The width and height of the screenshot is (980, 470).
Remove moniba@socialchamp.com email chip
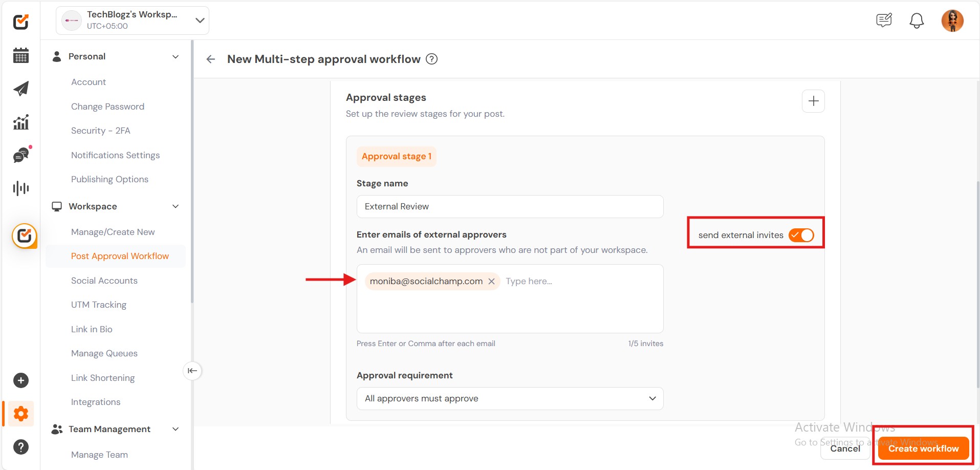coord(491,281)
